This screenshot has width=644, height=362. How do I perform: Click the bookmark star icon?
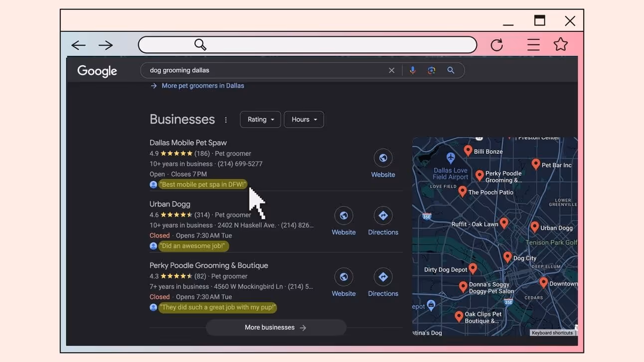[561, 44]
